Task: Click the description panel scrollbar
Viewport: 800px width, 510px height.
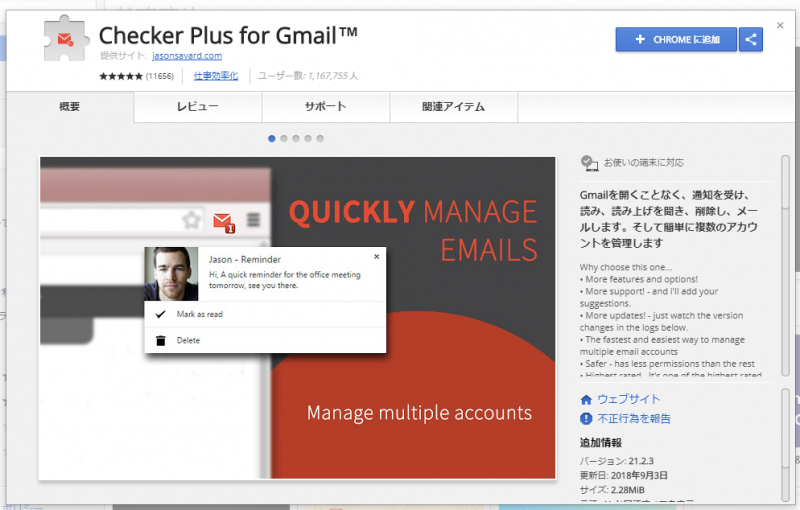Action: click(786, 266)
